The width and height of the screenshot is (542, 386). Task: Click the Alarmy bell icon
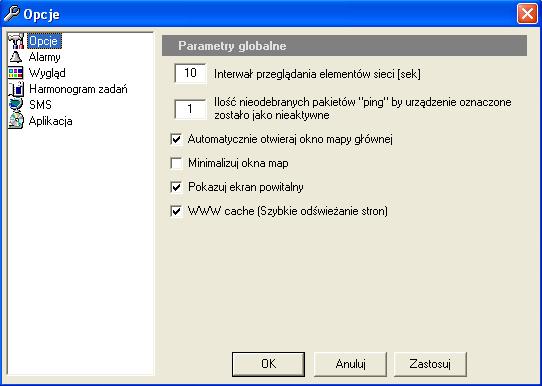pyautogui.click(x=16, y=57)
